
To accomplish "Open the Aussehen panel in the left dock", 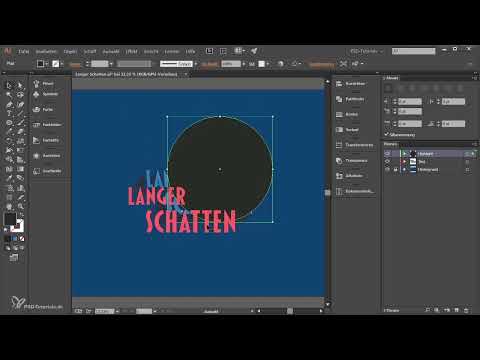I will (x=47, y=156).
